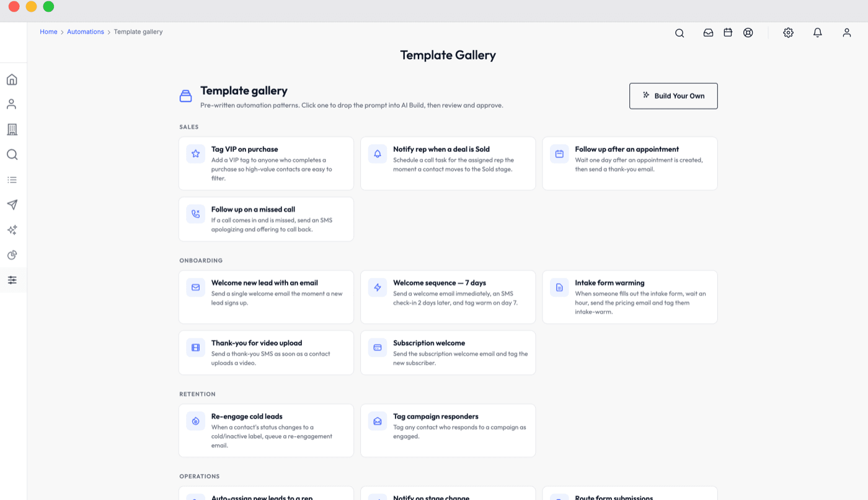Select the Intake form warming template
The width and height of the screenshot is (868, 500).
point(630,297)
